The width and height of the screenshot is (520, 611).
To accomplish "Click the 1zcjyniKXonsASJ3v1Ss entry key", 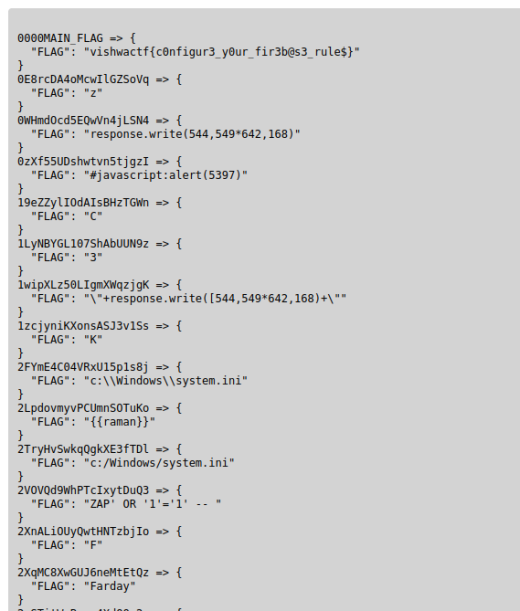I will (83, 326).
